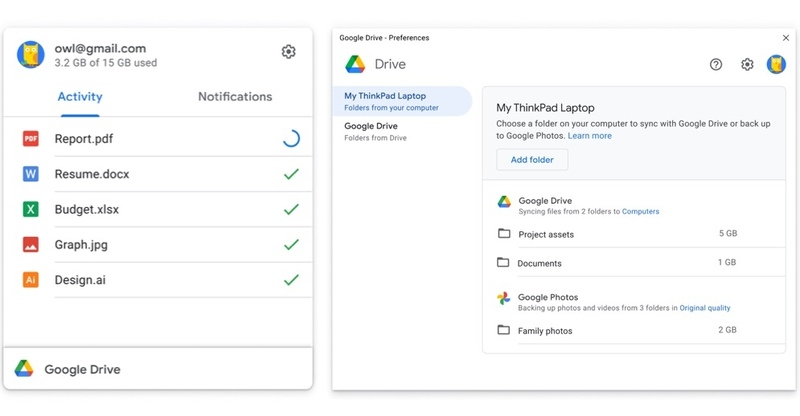Click the My ThinkPad Laptop panel heading
This screenshot has height=416, width=800.
click(545, 108)
